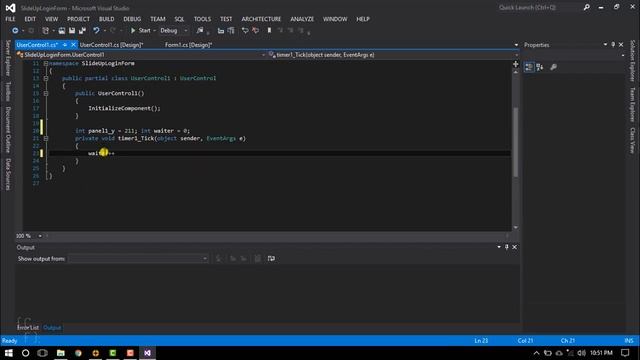Uncomment the selected lines
640x360 pixels.
click(256, 31)
